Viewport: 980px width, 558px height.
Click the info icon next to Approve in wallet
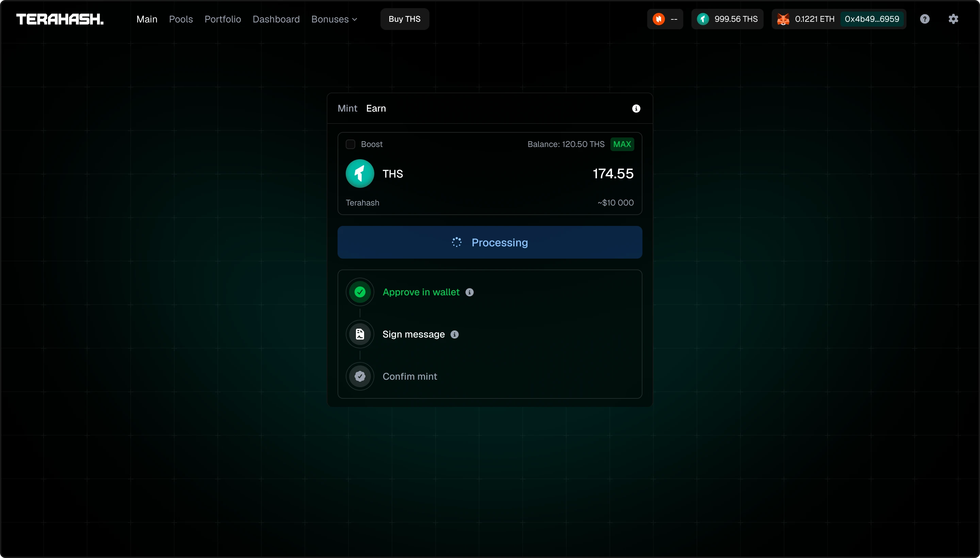470,292
